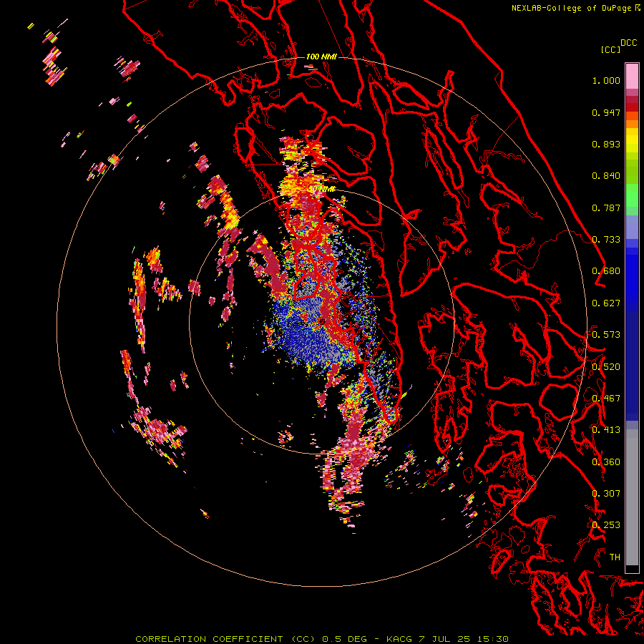
Task: Select the 0.840 legend value
Action: tap(606, 176)
